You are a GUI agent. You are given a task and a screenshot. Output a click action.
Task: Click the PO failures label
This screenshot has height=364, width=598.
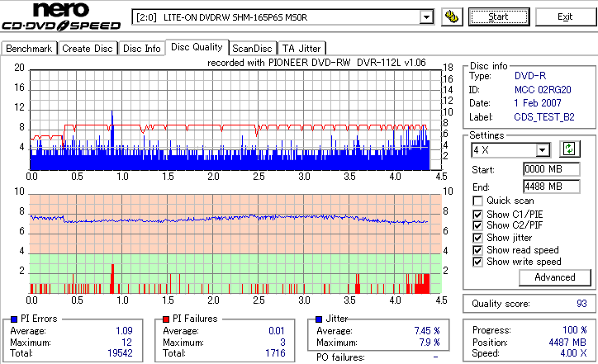tap(340, 357)
